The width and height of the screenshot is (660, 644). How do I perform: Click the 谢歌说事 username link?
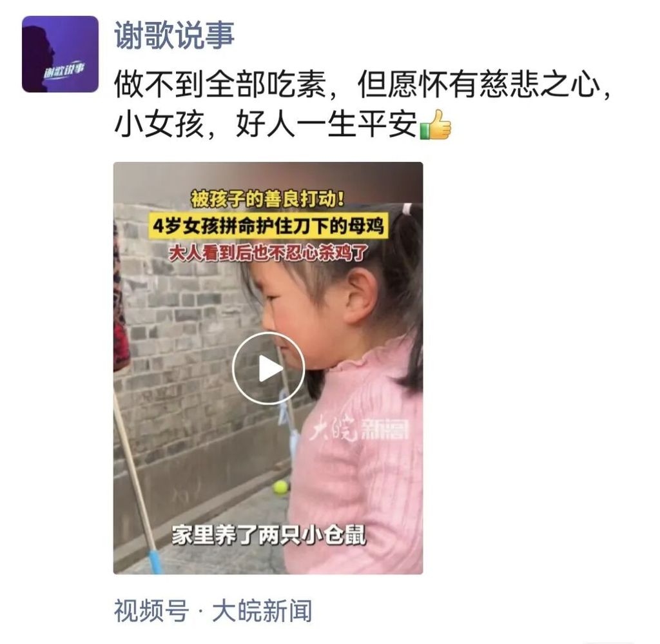174,35
